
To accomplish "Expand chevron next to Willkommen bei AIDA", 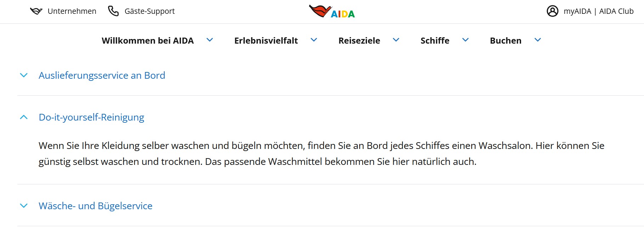I will click(x=210, y=40).
